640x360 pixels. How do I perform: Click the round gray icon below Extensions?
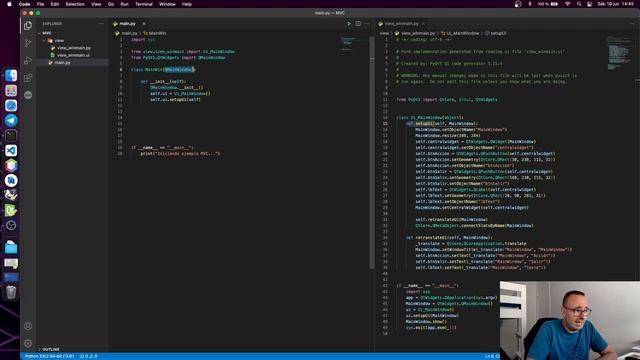coord(28,95)
